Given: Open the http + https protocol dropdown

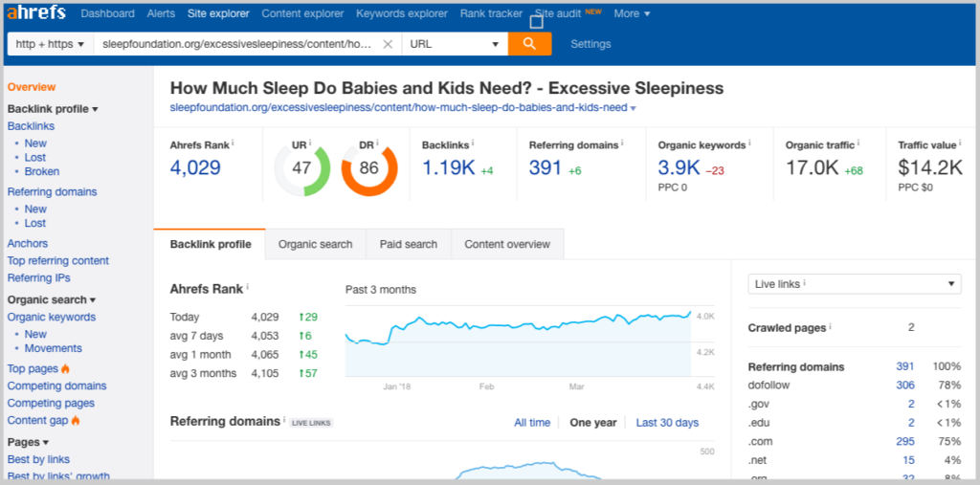Looking at the screenshot, I should [50, 44].
